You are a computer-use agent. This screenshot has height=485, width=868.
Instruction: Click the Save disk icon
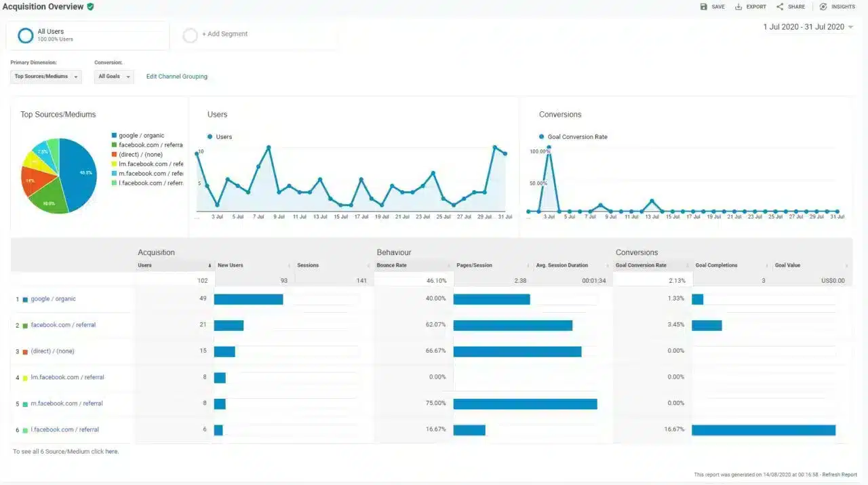click(x=704, y=7)
